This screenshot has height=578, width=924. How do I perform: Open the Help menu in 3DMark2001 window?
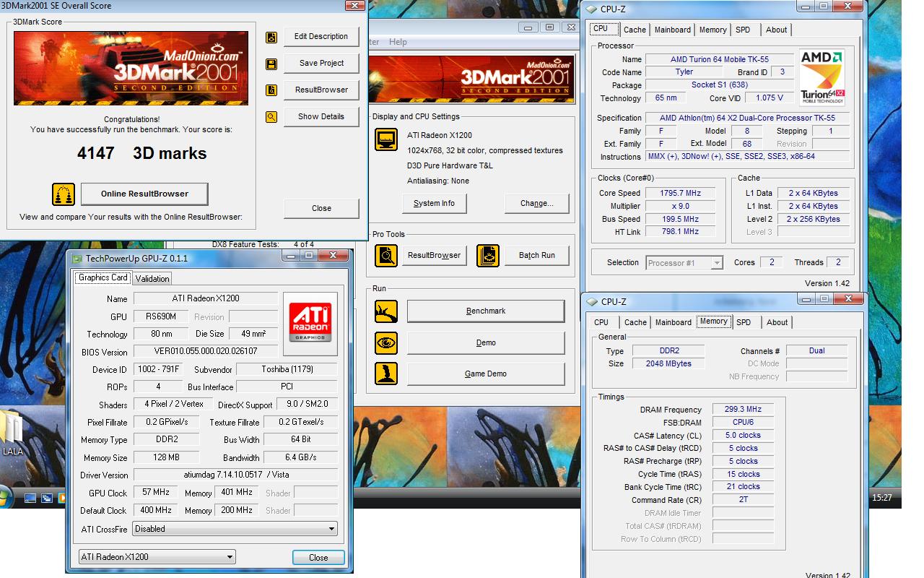pyautogui.click(x=398, y=42)
